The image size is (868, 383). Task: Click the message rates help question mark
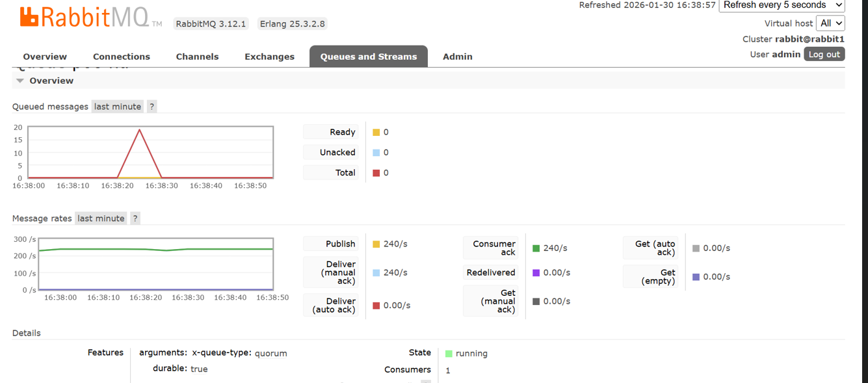click(x=135, y=218)
